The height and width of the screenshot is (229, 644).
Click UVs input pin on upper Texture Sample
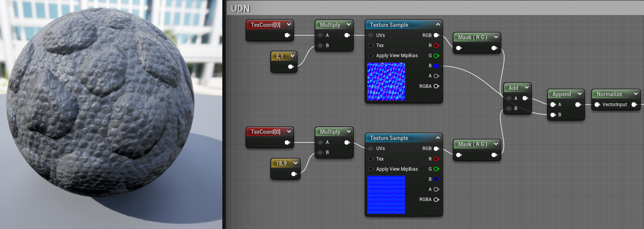point(371,35)
